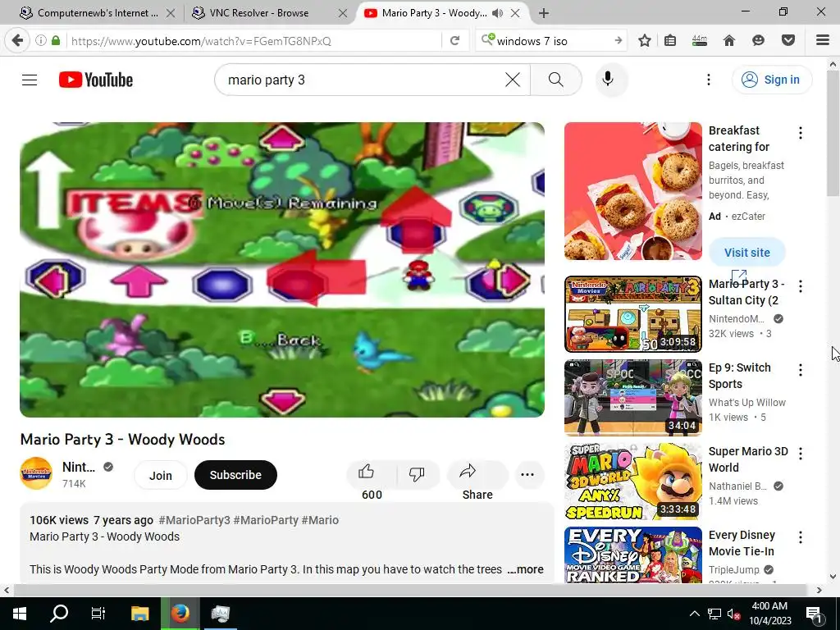Open options for Super Mario 3D World video
Image resolution: width=840 pixels, height=630 pixels.
[801, 453]
